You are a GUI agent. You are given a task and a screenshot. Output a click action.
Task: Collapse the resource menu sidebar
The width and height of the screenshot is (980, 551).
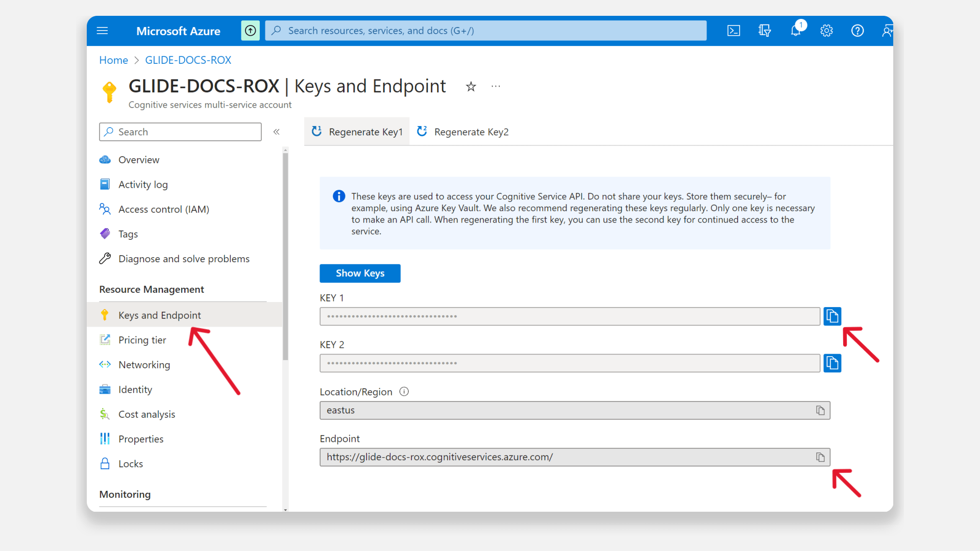click(276, 132)
